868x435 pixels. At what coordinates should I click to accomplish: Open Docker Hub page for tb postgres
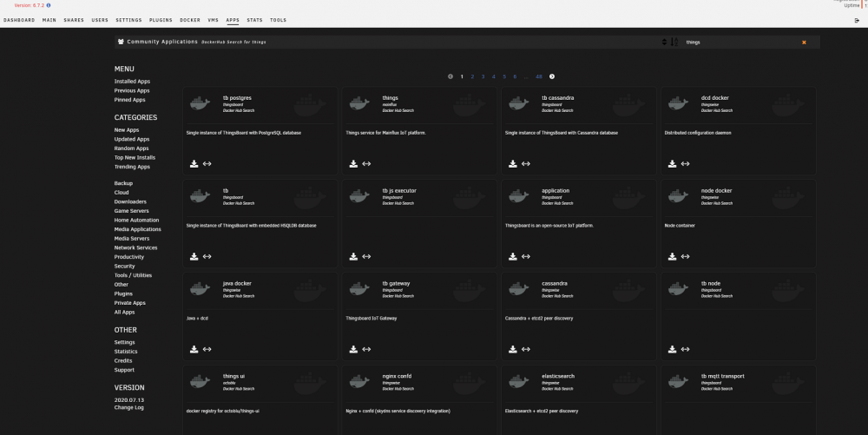point(207,164)
